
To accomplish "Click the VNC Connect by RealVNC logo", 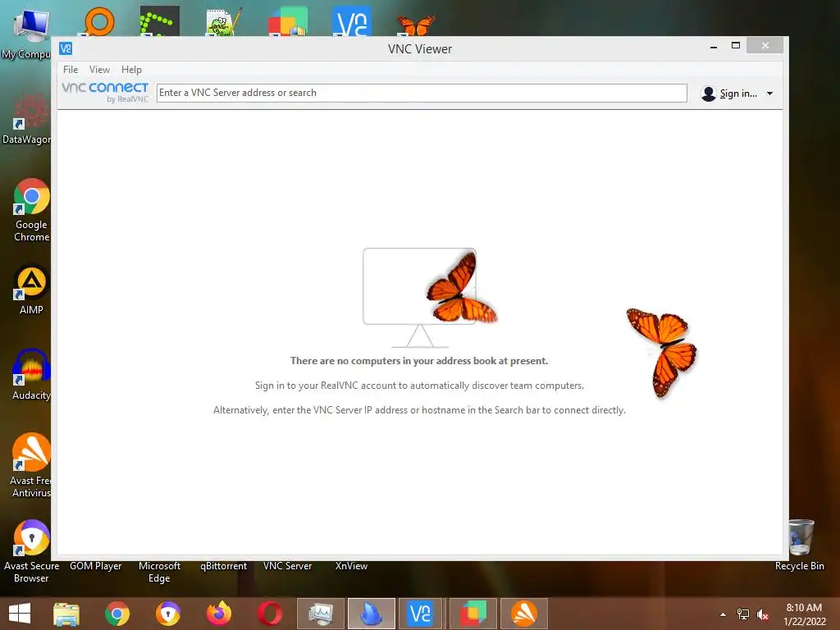I will (x=105, y=92).
